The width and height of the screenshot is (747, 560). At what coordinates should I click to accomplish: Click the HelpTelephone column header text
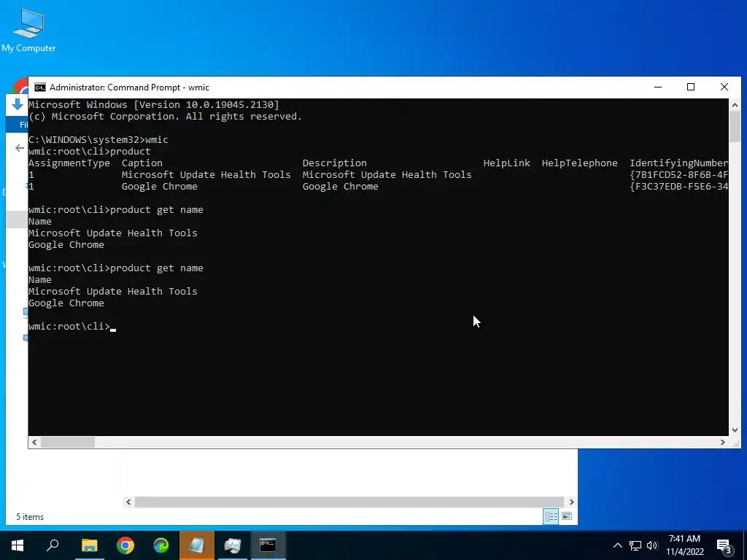click(x=579, y=163)
